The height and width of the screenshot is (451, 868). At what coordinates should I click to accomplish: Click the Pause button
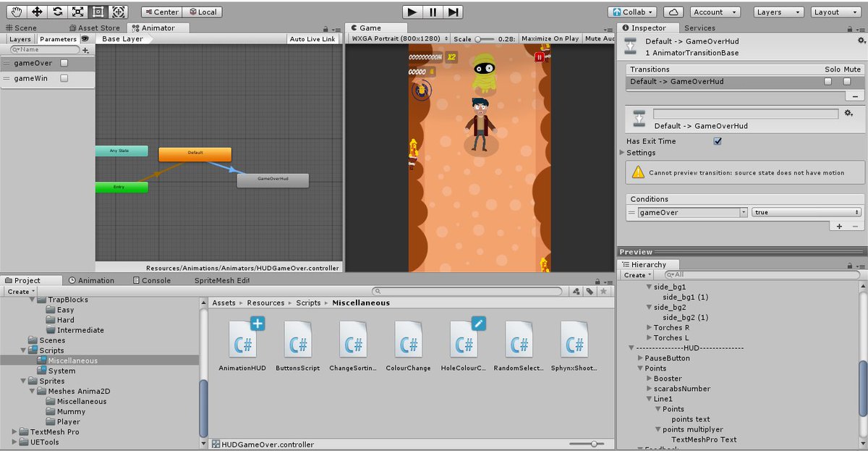(433, 12)
